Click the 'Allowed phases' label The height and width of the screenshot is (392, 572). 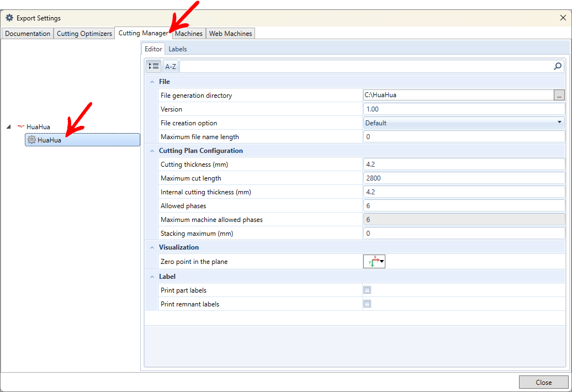click(x=183, y=206)
